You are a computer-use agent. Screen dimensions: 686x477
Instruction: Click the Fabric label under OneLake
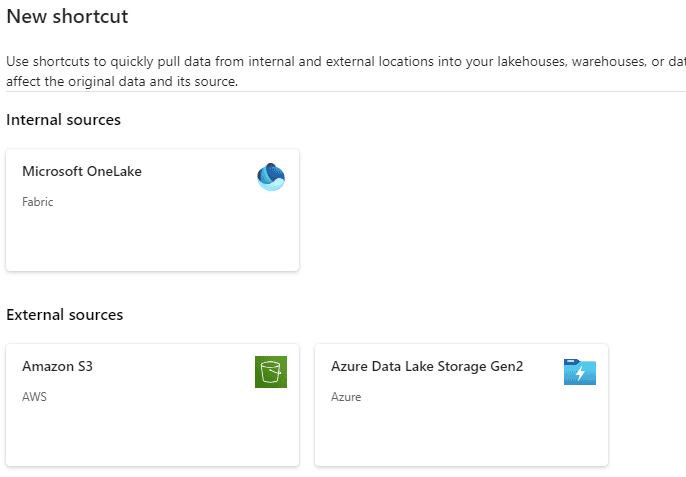point(38,202)
